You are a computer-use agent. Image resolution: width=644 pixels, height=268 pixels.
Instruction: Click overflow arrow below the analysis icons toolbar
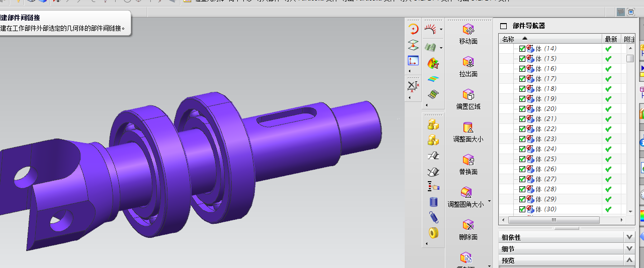pyautogui.click(x=427, y=105)
